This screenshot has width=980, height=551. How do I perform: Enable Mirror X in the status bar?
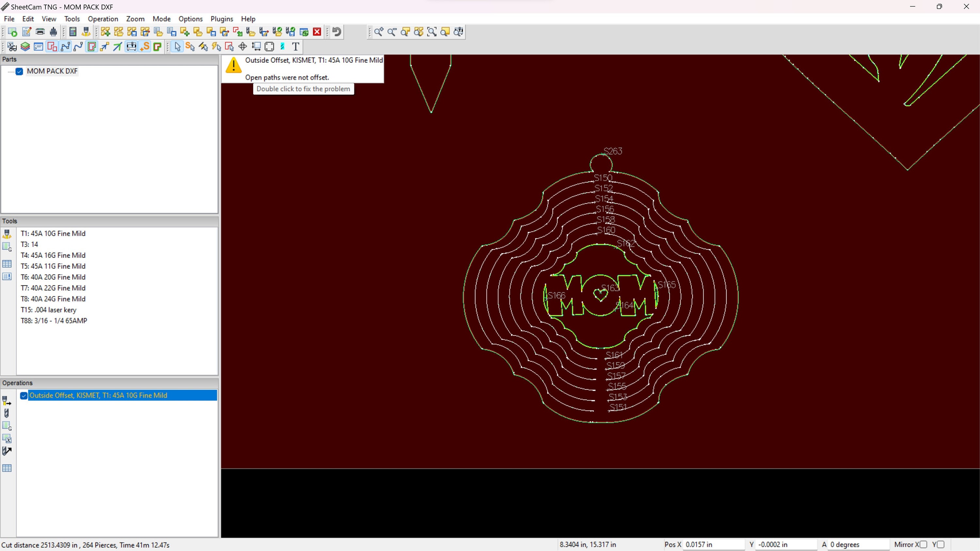pyautogui.click(x=924, y=544)
